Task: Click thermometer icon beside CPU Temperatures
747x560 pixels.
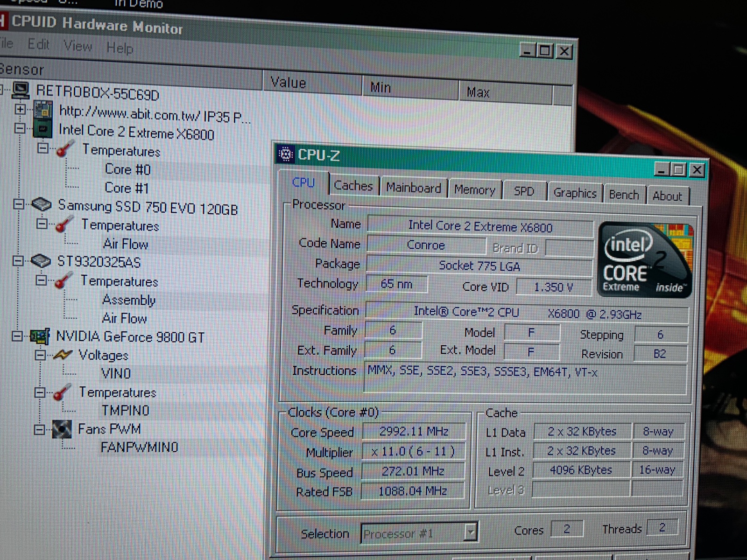Action: 65,149
